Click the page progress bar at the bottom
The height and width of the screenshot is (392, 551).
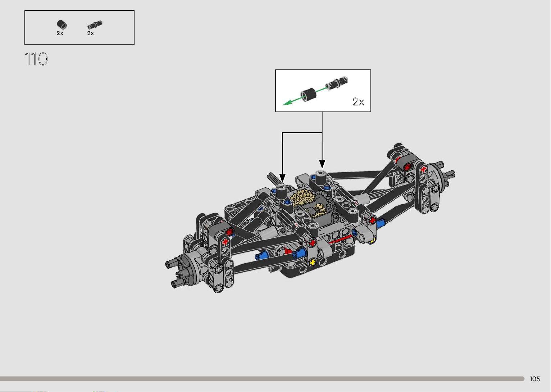click(x=262, y=379)
